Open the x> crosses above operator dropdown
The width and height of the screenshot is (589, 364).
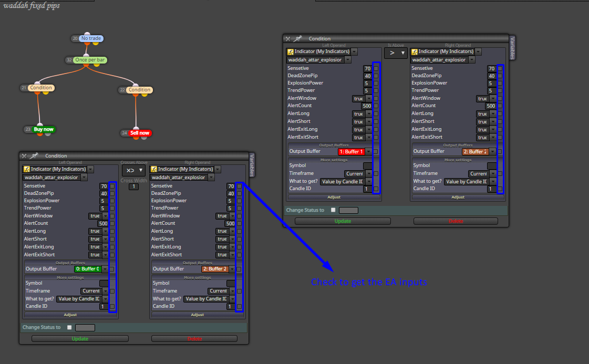[133, 171]
